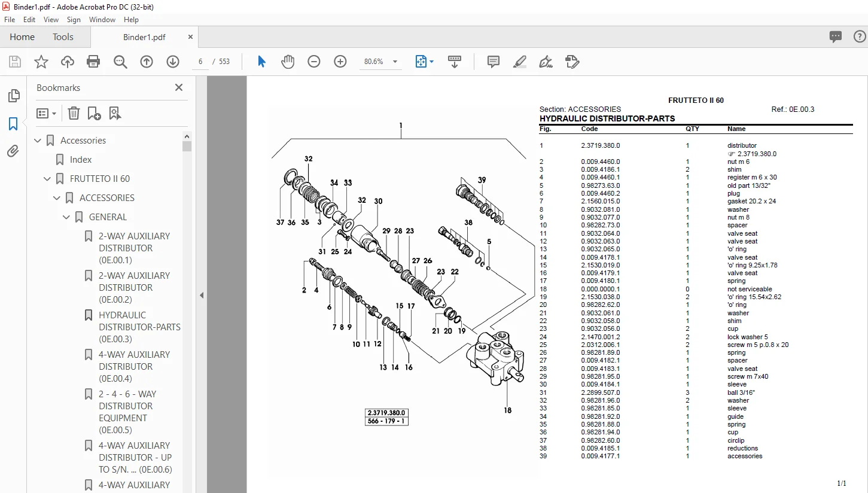Image resolution: width=868 pixels, height=493 pixels.
Task: Open HYDRAULIC DISTRIBUTOR-PARTS (0E.00.3) bookmark
Action: (x=139, y=327)
